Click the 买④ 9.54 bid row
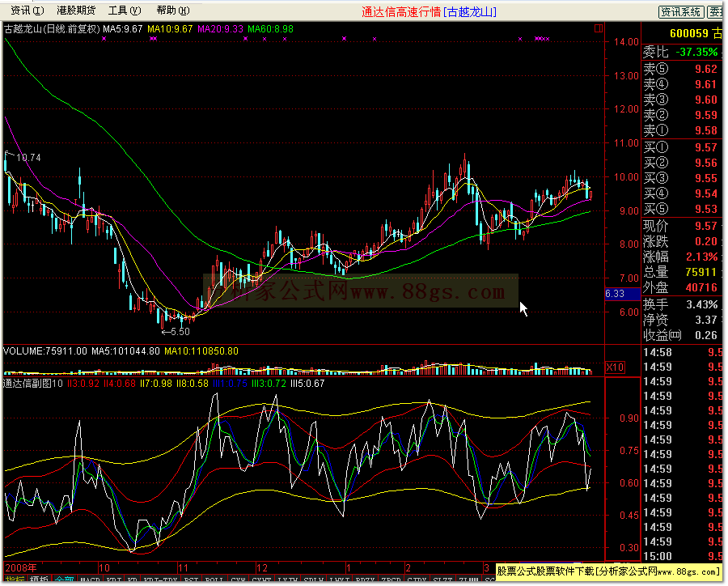This screenshot has height=586, width=728. tap(680, 193)
